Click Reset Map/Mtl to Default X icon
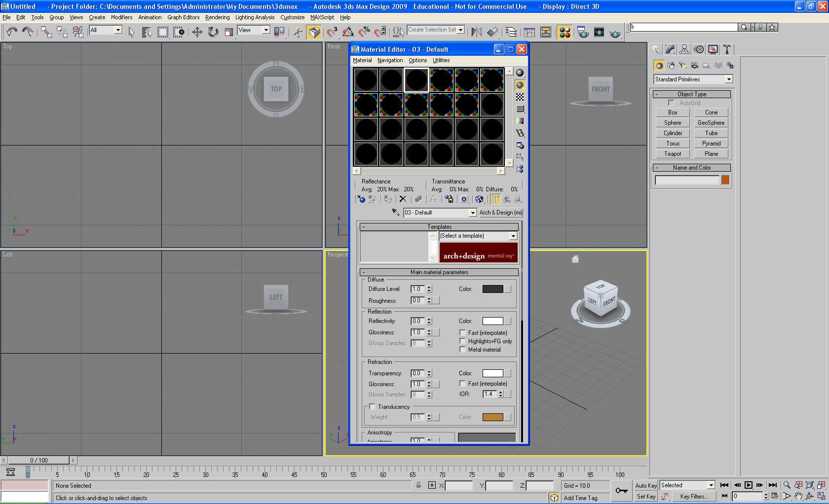 click(x=403, y=199)
